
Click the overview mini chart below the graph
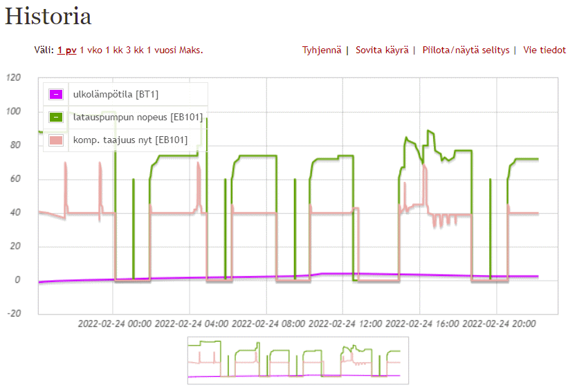click(x=297, y=360)
